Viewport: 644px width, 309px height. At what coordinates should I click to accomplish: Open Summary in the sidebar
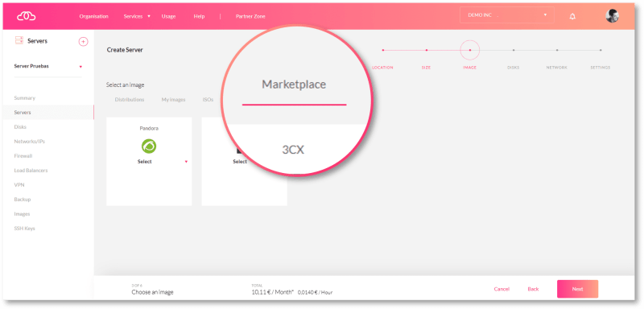tap(25, 98)
